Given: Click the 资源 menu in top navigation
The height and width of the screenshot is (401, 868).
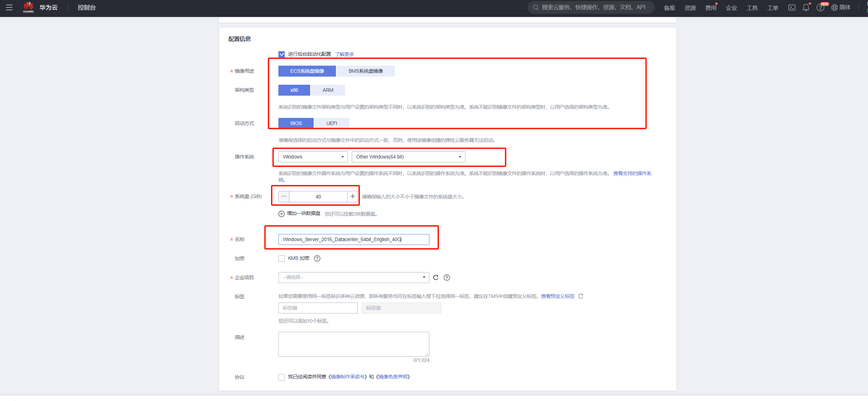Looking at the screenshot, I should 689,8.
